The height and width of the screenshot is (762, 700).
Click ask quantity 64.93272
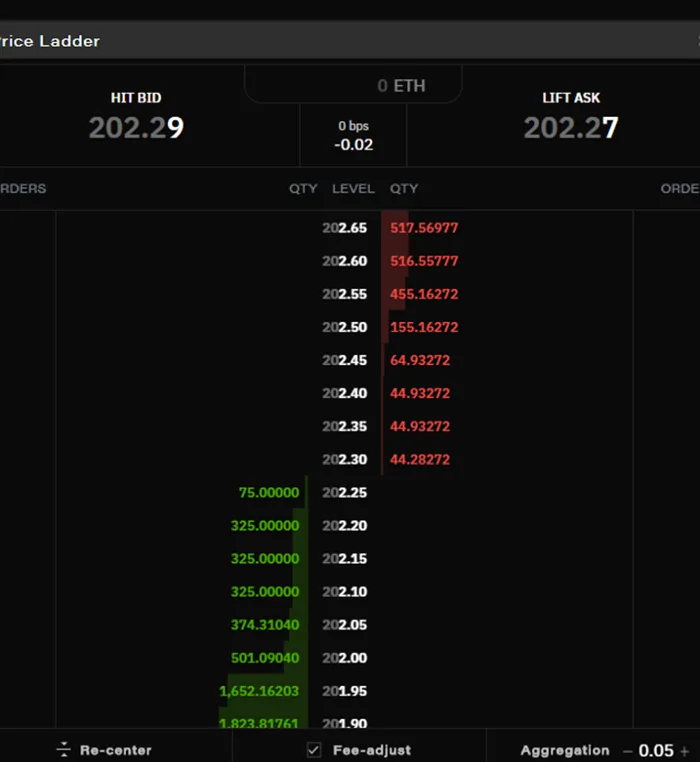coord(420,360)
